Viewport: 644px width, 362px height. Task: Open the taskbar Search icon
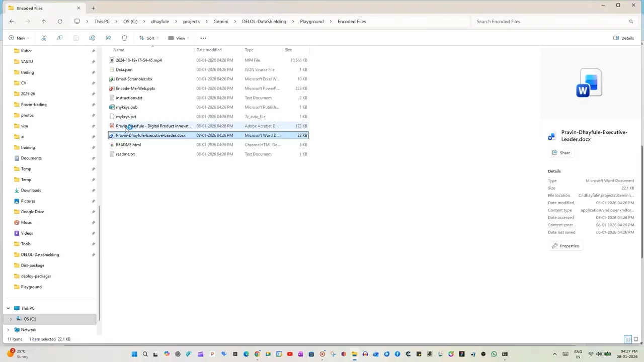[x=145, y=354]
